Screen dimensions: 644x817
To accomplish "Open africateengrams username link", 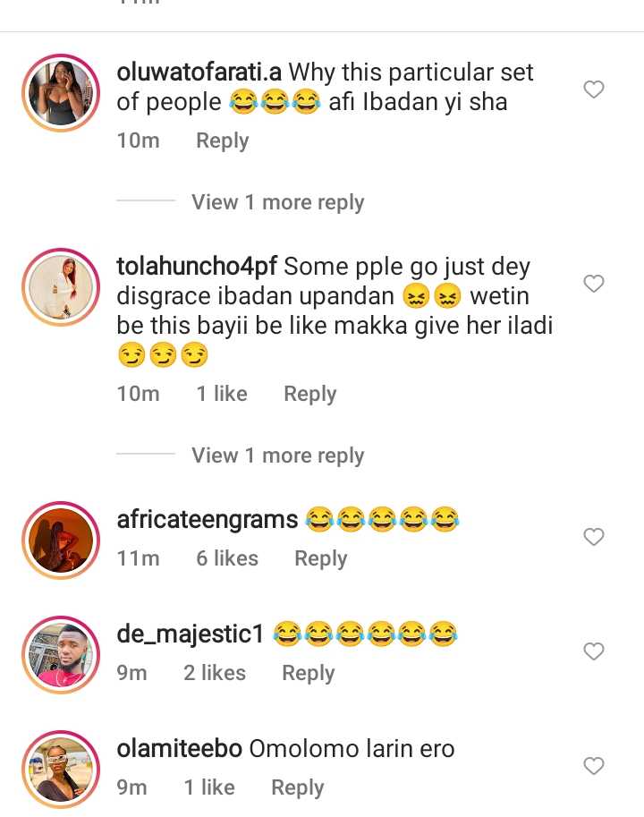I will click(x=208, y=519).
